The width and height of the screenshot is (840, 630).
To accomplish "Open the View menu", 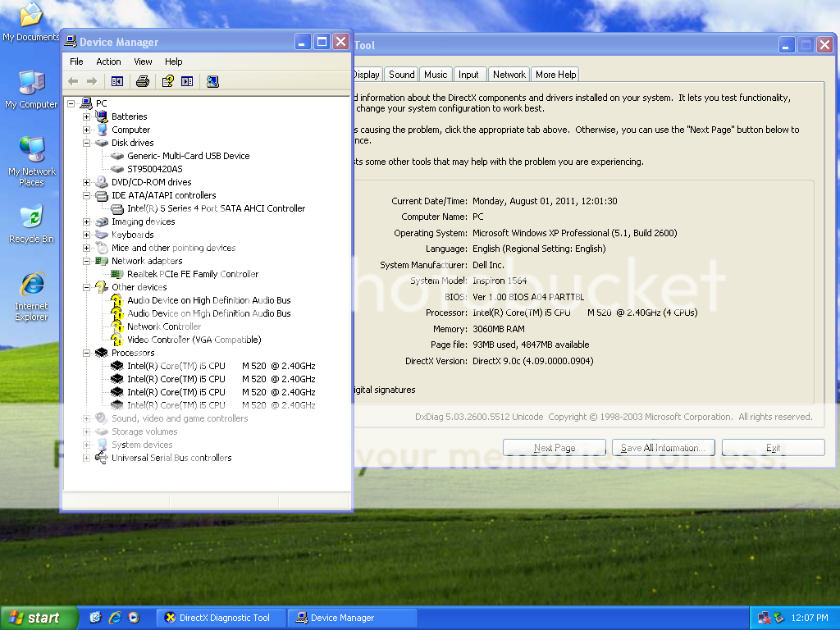I will [x=143, y=62].
